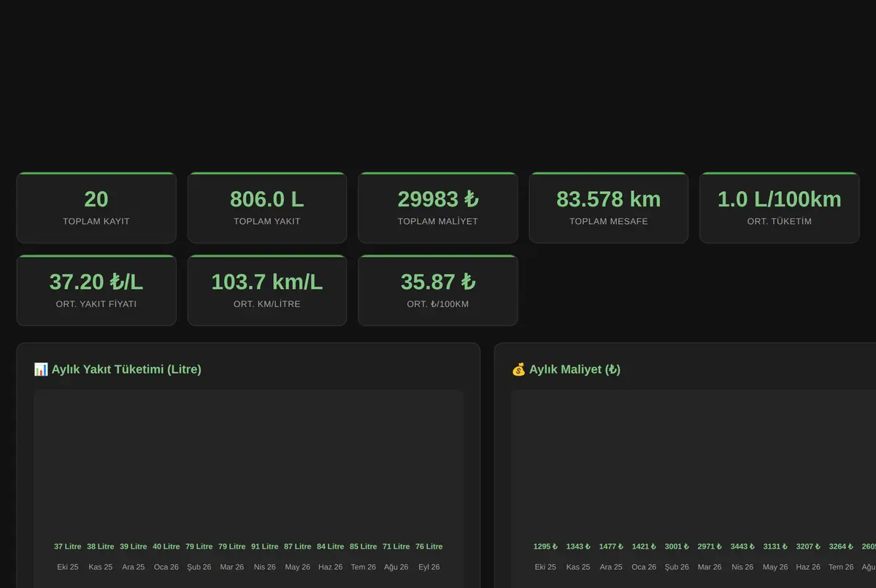This screenshot has height=588, width=876.
Task: Click the 1.0 L/100km average consumption value
Action: pos(780,199)
